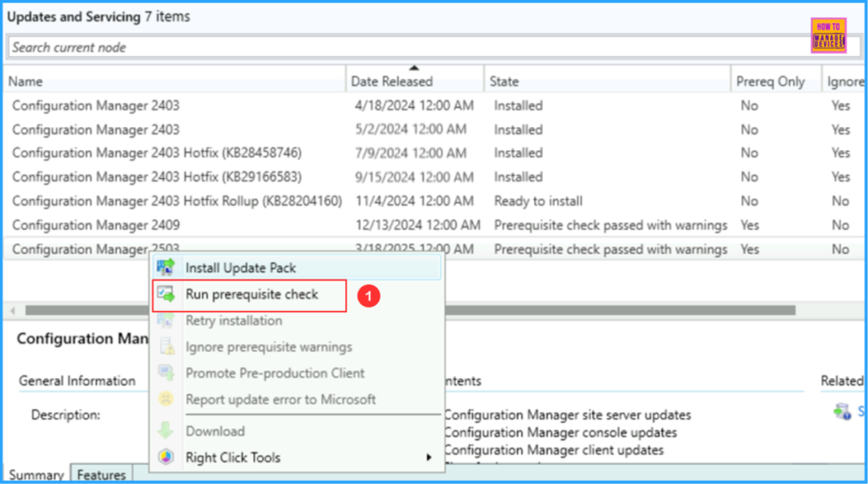This screenshot has width=868, height=484.
Task: Select the Hotfix (KB28458746) row
Action: (x=433, y=153)
